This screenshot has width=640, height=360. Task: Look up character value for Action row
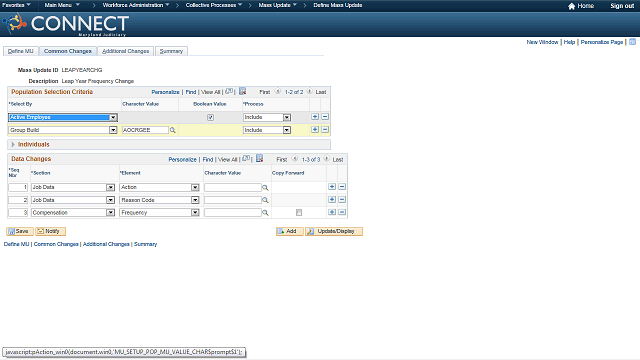tap(265, 188)
